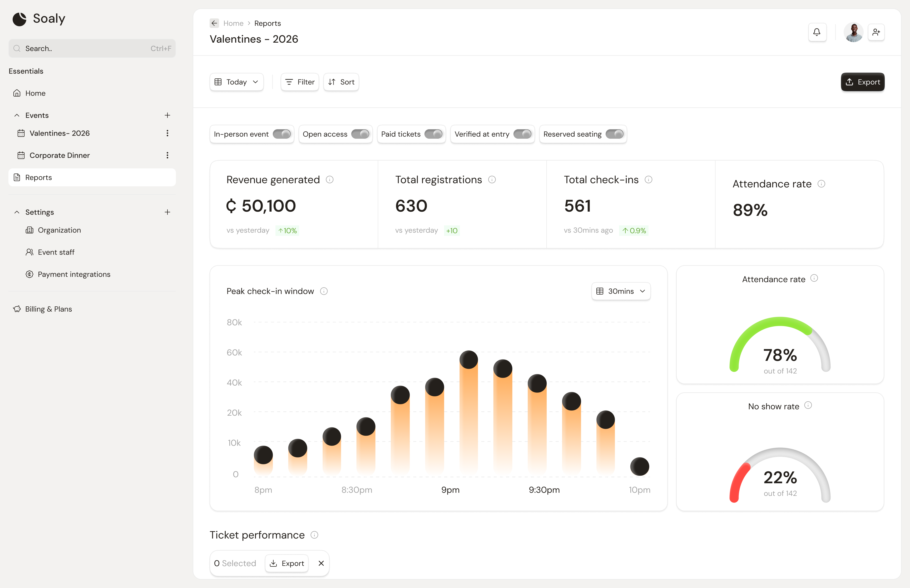Screen dimensions: 910x588
Task: Click the 8pm bar in check-in chart
Action: [263, 460]
